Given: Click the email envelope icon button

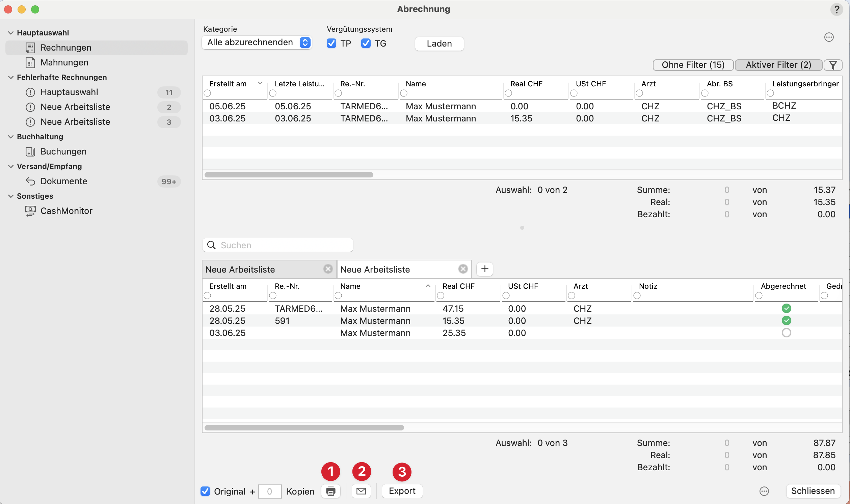Looking at the screenshot, I should tap(361, 491).
